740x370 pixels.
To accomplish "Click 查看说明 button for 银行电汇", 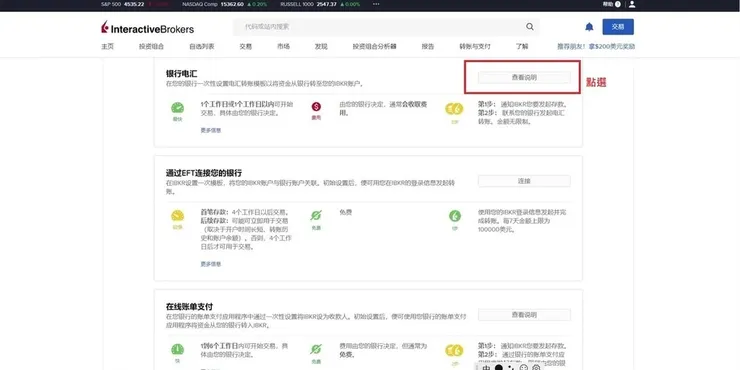I will pos(524,77).
